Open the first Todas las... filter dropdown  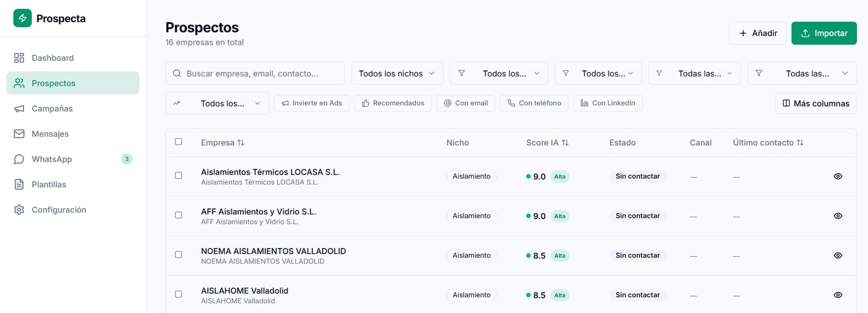tap(694, 73)
